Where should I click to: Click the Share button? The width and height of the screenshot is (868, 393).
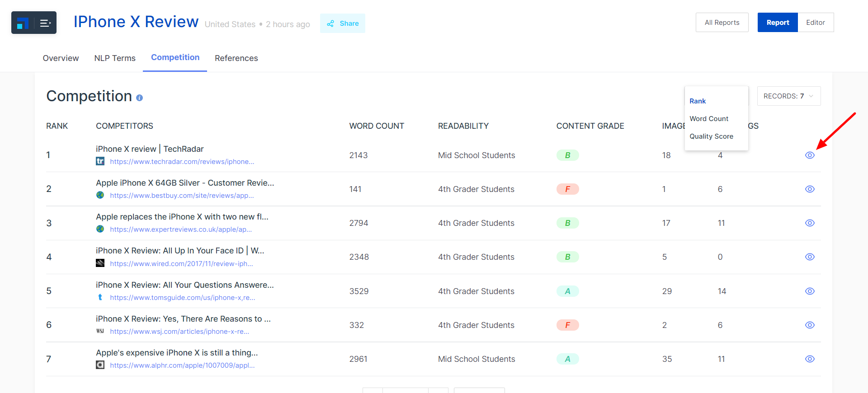click(343, 23)
